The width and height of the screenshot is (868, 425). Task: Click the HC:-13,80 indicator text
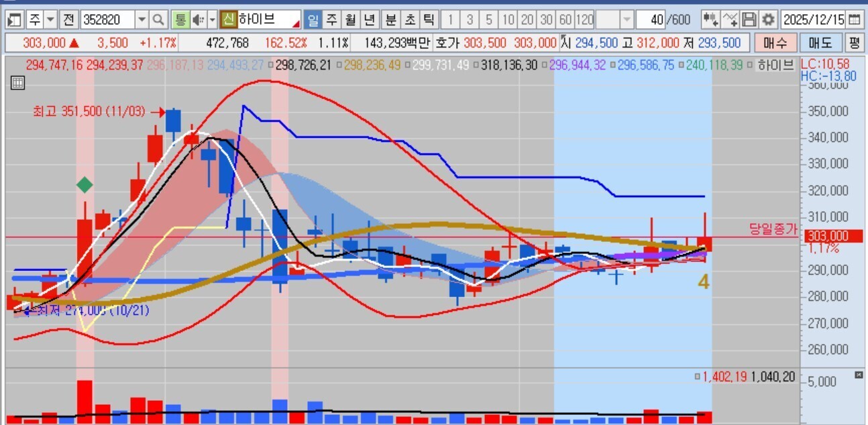(829, 76)
